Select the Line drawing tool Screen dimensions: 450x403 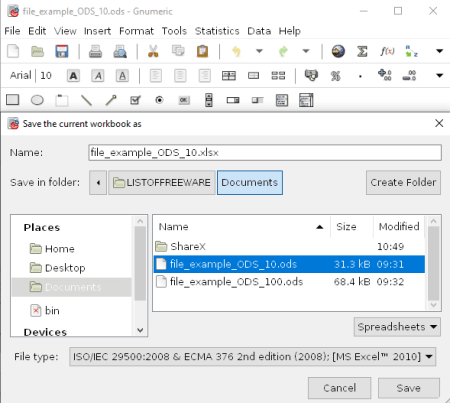click(x=86, y=100)
